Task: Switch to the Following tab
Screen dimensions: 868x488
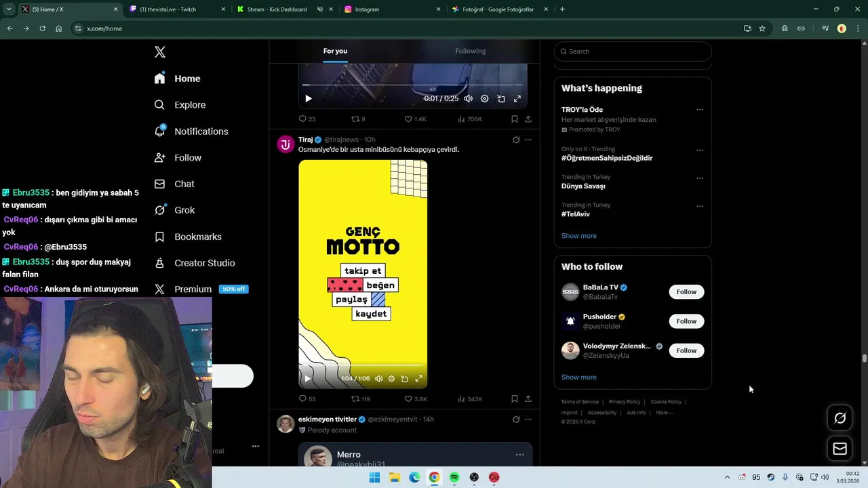Action: pos(471,51)
